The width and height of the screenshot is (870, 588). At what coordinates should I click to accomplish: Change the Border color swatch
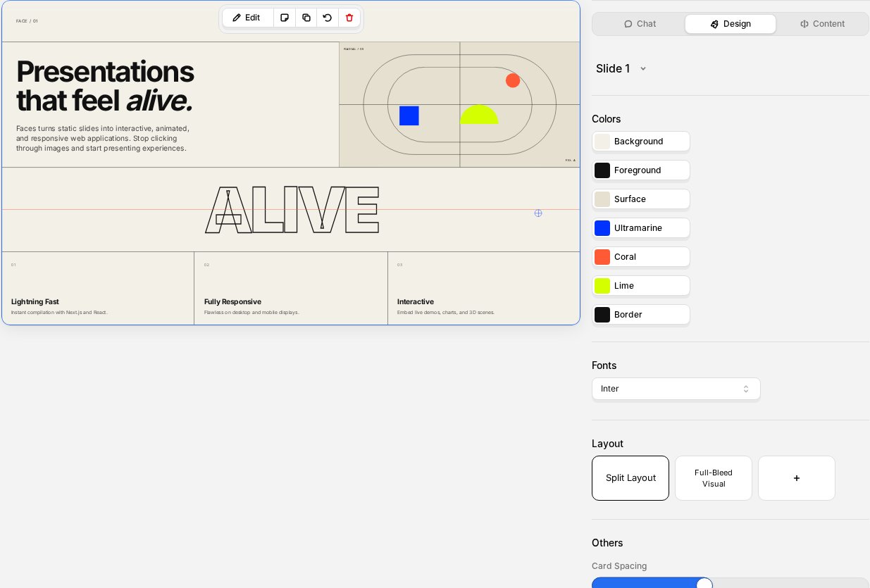641,315
